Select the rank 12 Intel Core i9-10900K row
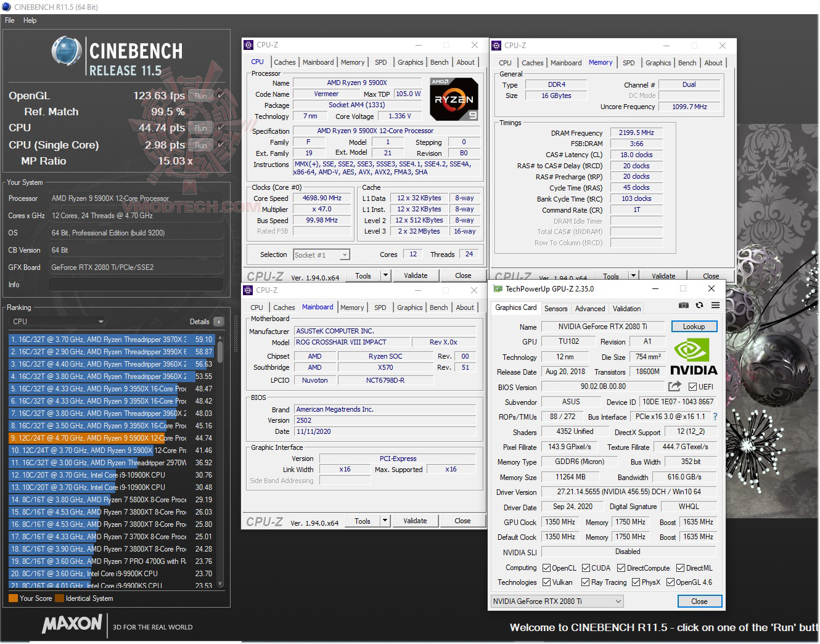820x644 pixels. [x=112, y=475]
